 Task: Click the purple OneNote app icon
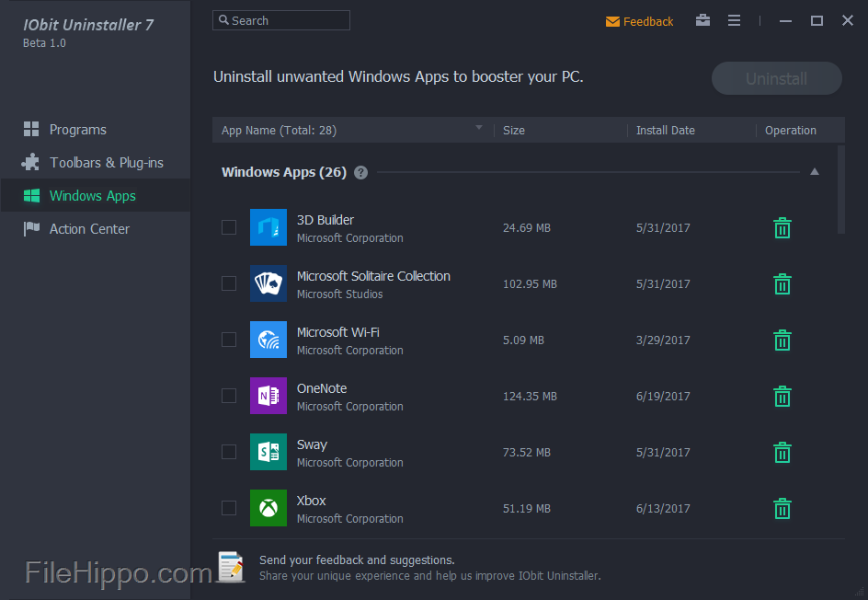pos(268,396)
